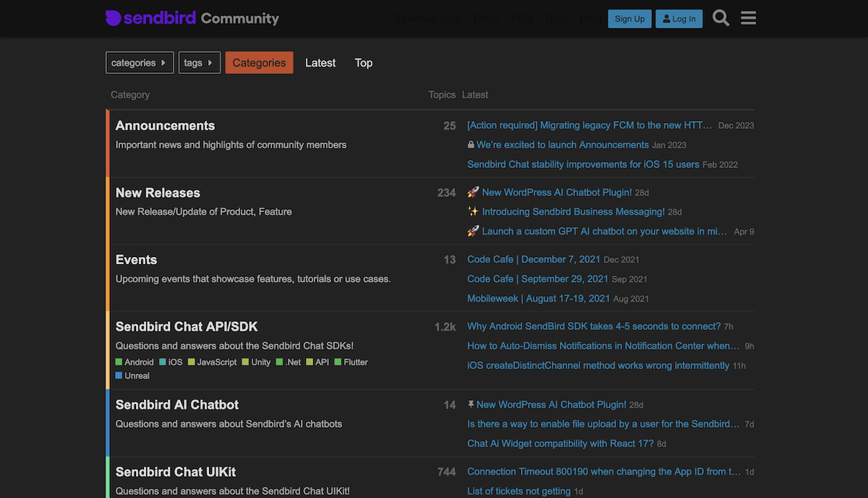Open 'List of tickets not getting' topic
The width and height of the screenshot is (868, 498).
(519, 491)
